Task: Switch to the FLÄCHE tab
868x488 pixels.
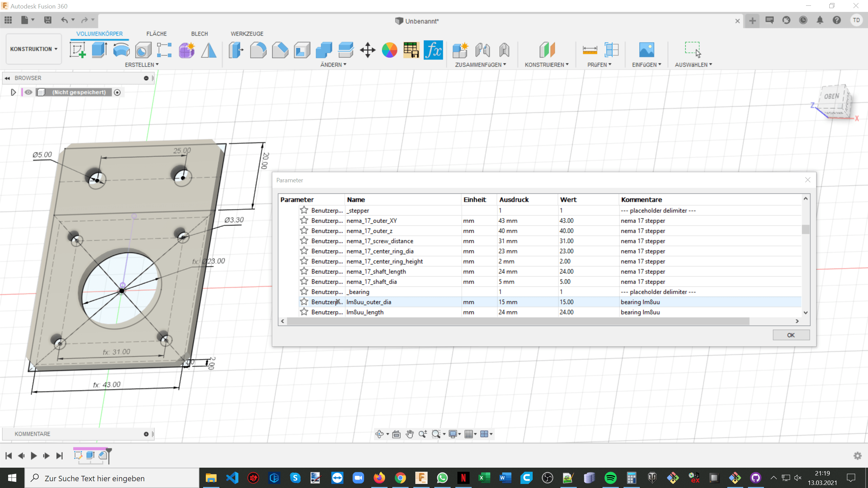Action: [x=156, y=34]
